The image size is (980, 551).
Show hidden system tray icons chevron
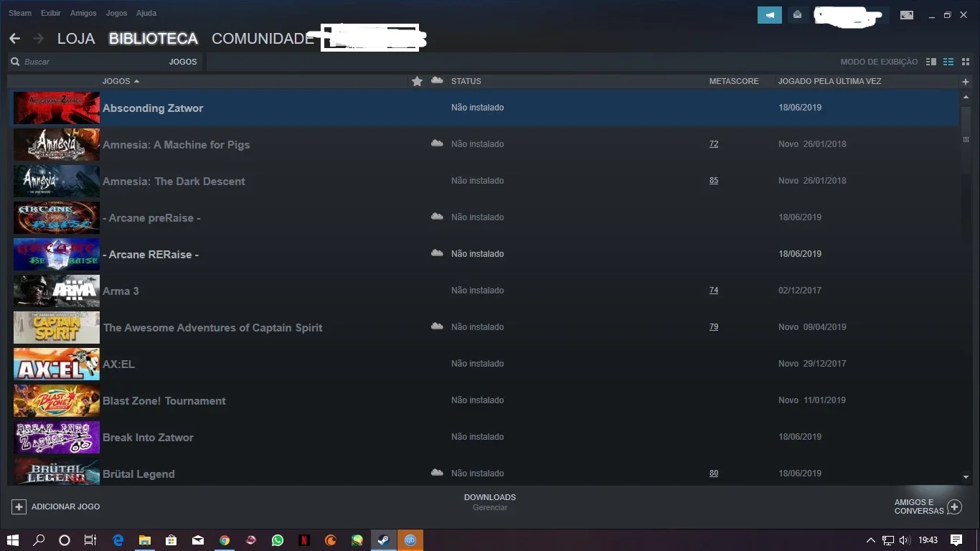pos(871,540)
